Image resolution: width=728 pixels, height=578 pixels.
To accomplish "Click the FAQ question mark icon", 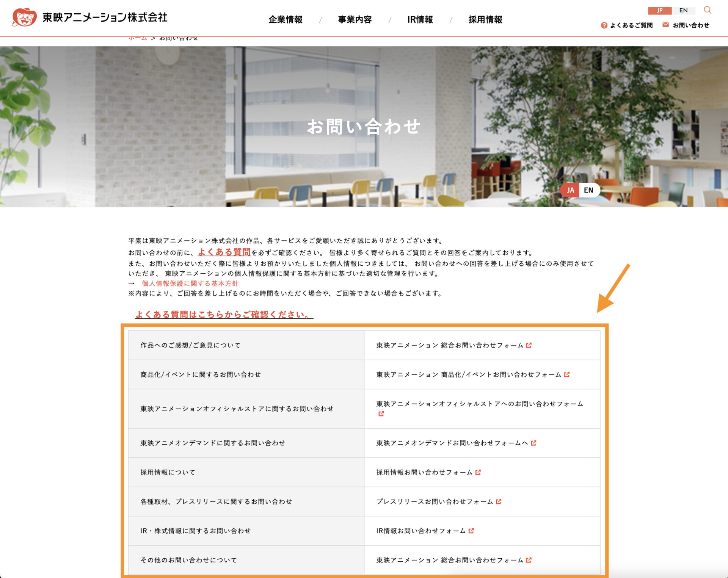I will (x=604, y=25).
